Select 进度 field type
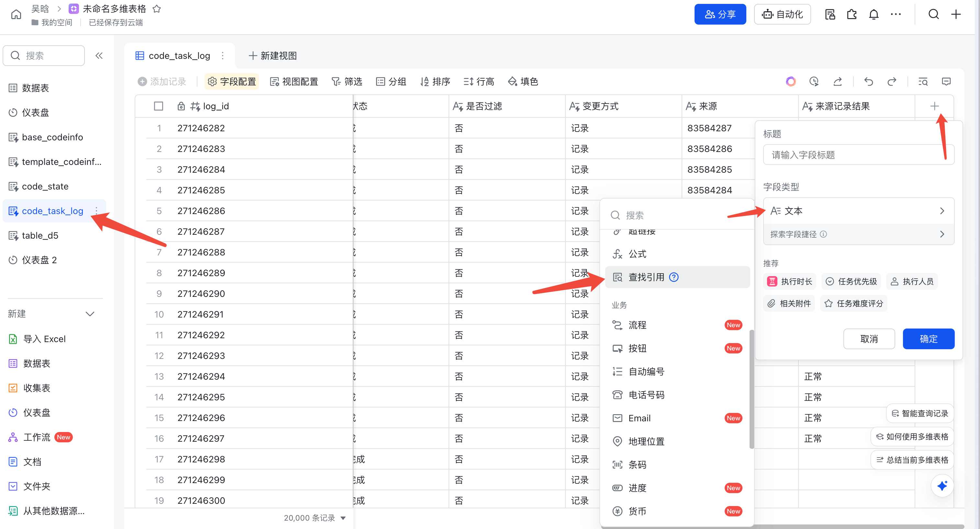The image size is (980, 529). [x=677, y=488]
